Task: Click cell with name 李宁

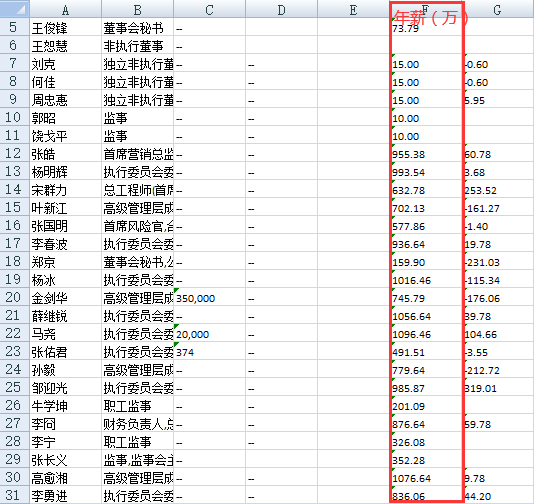Action: coord(65,441)
